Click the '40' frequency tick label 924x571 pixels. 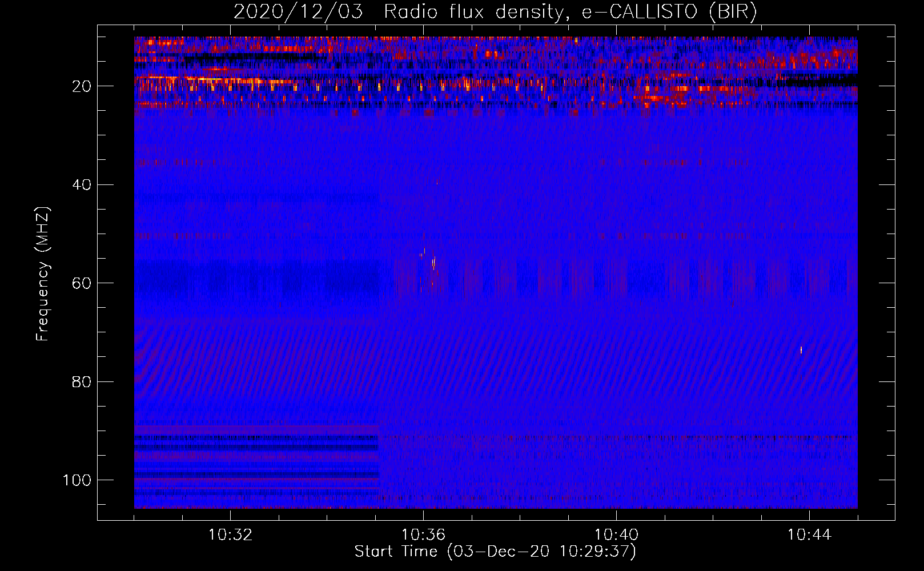pos(82,185)
